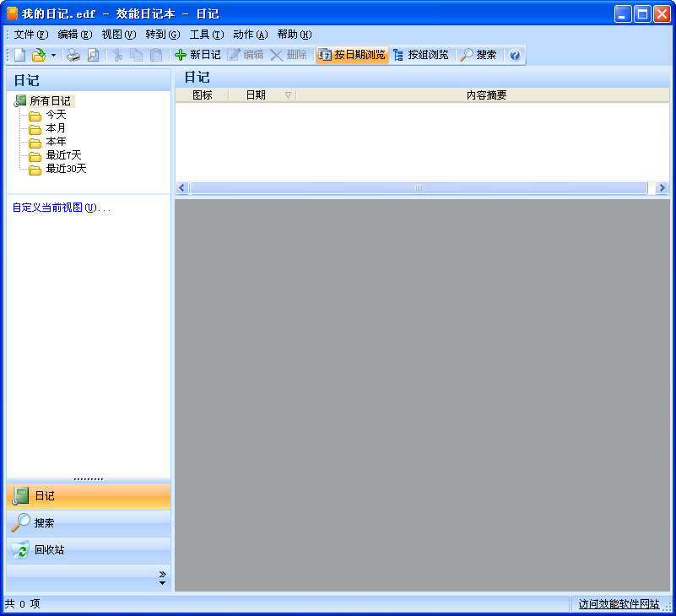
Task: Open the 帮助(H) menu
Action: pyautogui.click(x=295, y=35)
